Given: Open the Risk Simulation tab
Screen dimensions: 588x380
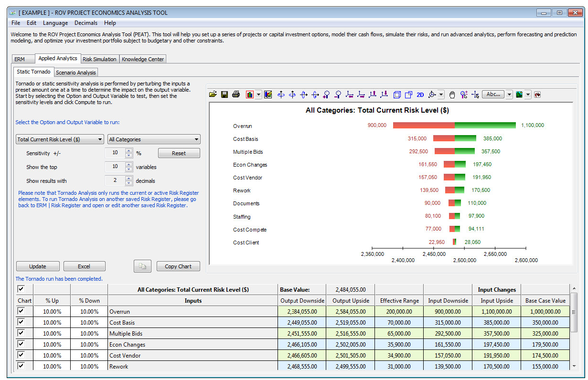Looking at the screenshot, I should [x=99, y=59].
